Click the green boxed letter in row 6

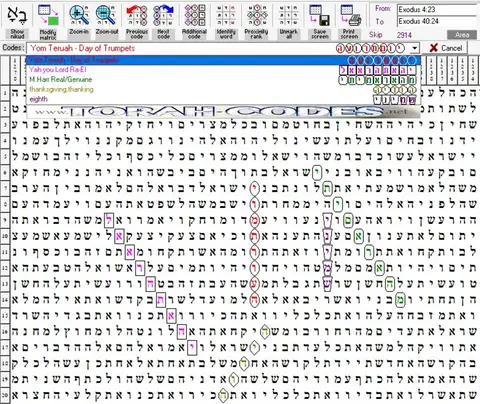(317, 173)
